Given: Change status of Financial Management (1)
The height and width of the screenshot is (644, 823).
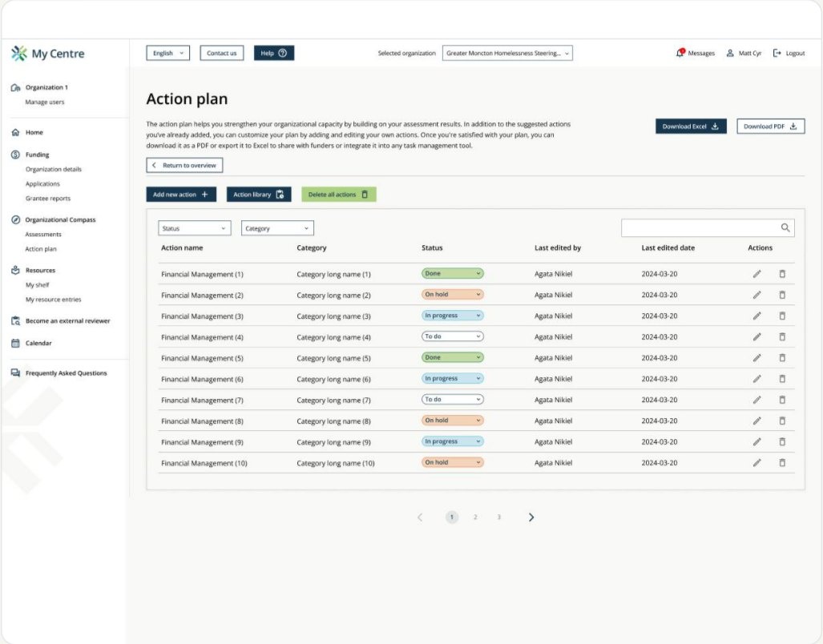Looking at the screenshot, I should (453, 273).
